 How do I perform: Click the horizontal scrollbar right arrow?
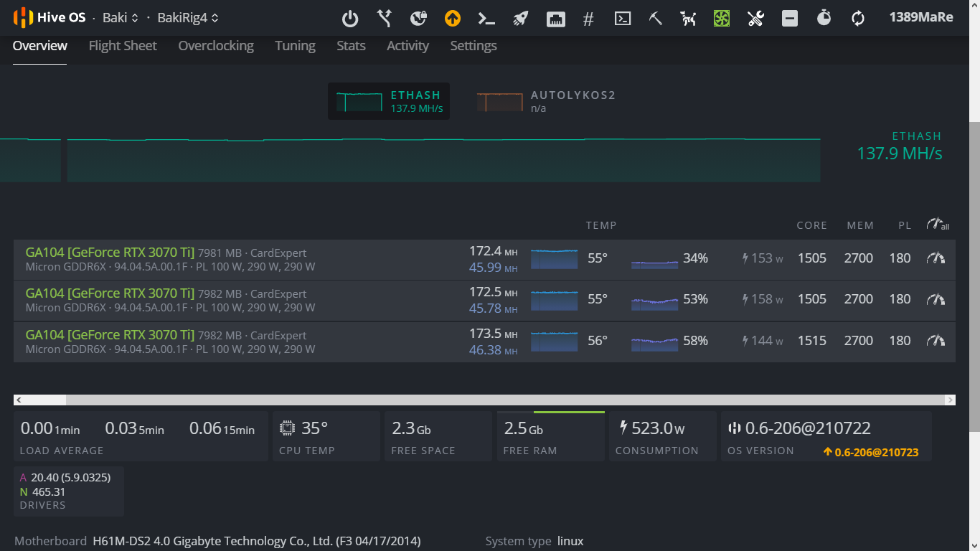tap(950, 400)
